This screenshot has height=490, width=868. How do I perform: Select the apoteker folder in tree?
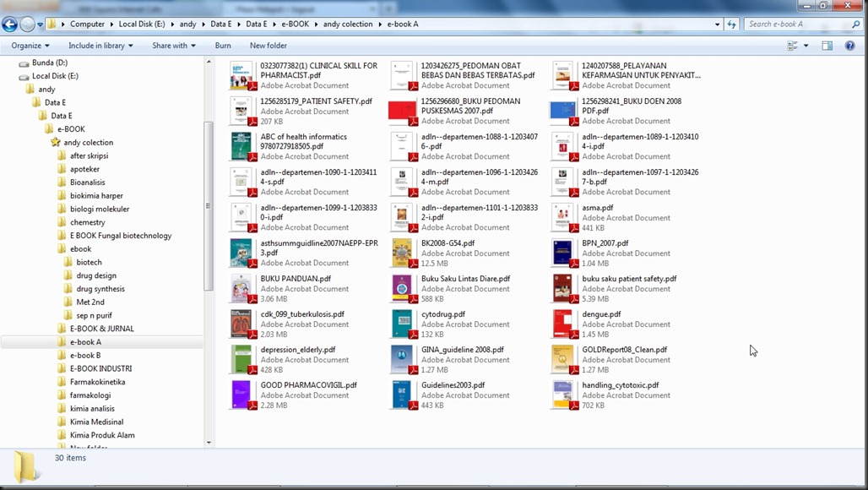[84, 169]
